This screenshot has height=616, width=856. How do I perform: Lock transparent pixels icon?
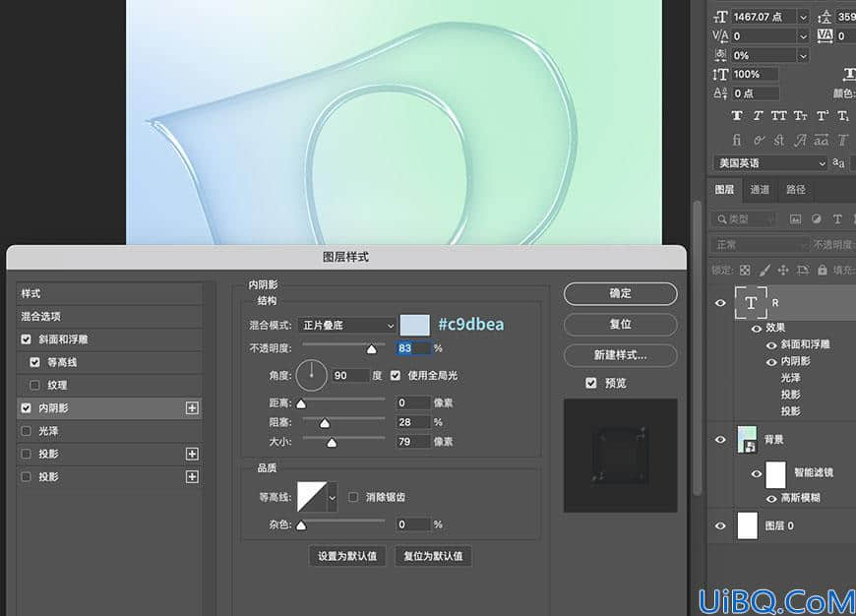pos(745,270)
